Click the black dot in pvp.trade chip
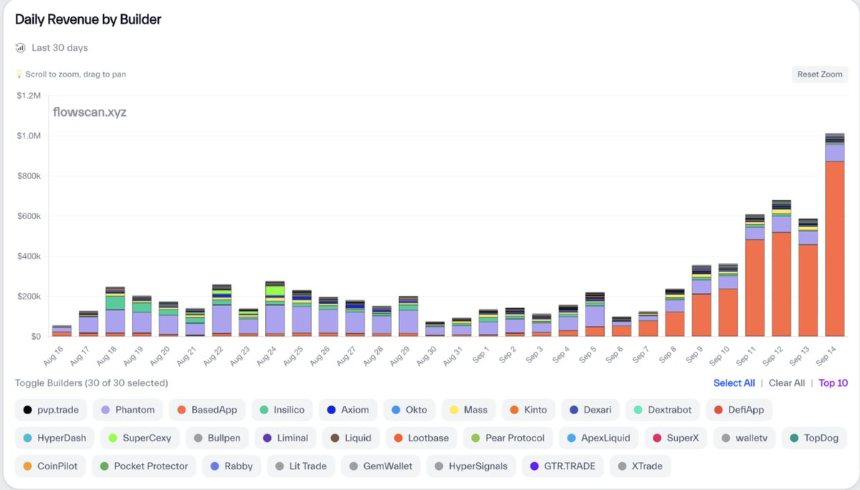Image resolution: width=860 pixels, height=490 pixels. click(27, 410)
